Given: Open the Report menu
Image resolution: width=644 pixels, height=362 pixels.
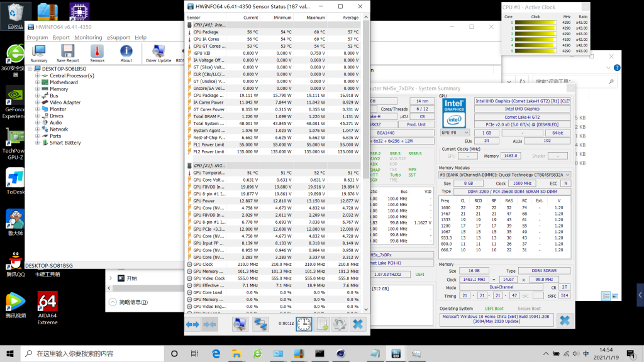Looking at the screenshot, I should point(61,38).
